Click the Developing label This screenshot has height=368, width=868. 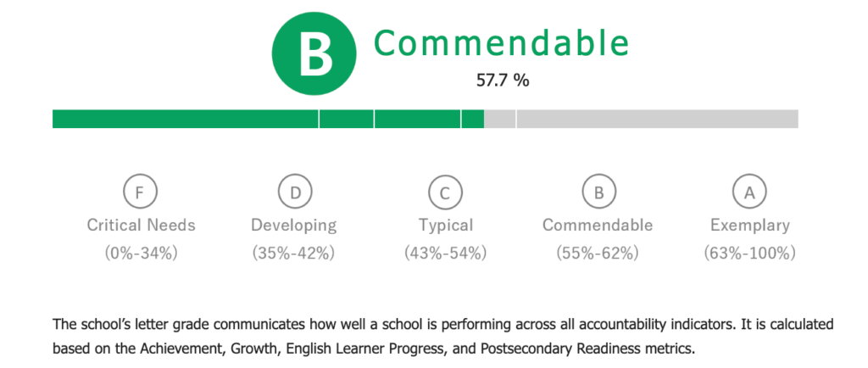click(294, 226)
